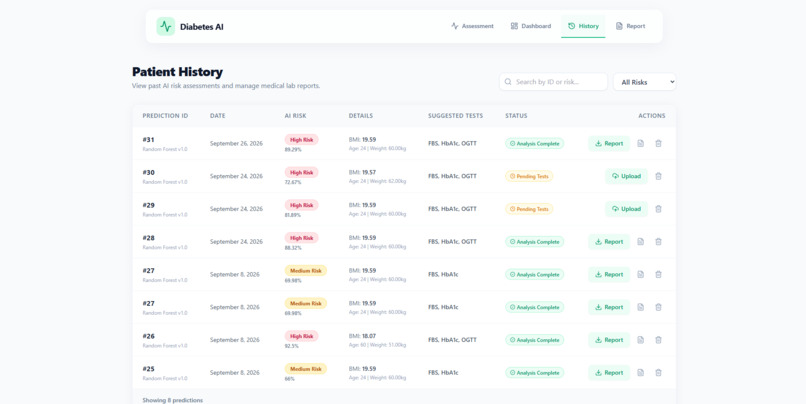
Task: Upload lab tests for prediction #30
Action: tap(626, 176)
